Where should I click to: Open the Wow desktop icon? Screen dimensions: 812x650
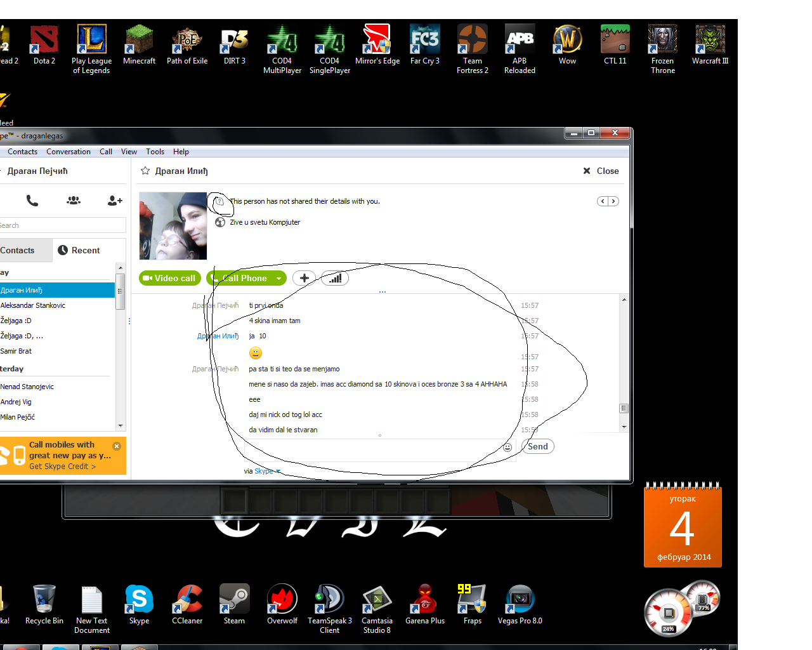[x=567, y=44]
